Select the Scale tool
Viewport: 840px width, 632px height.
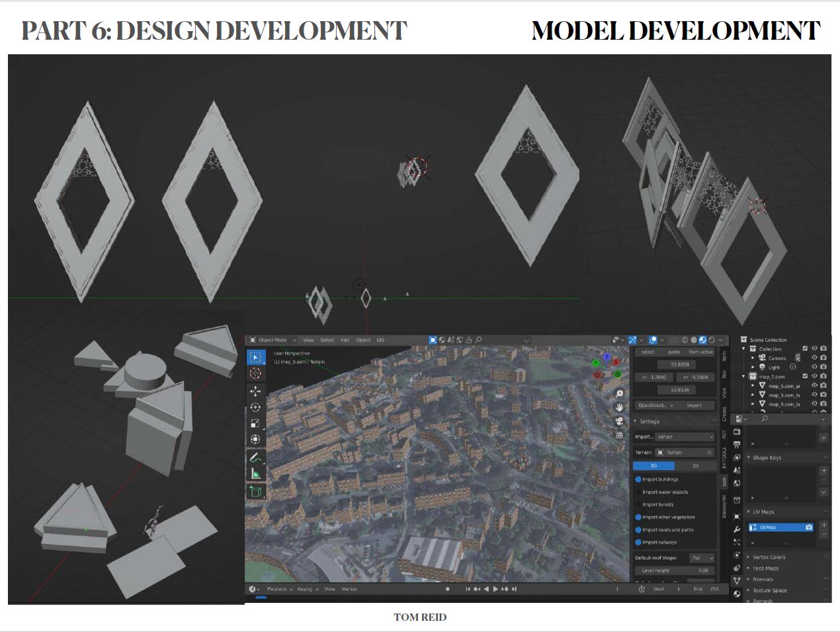coord(255,424)
